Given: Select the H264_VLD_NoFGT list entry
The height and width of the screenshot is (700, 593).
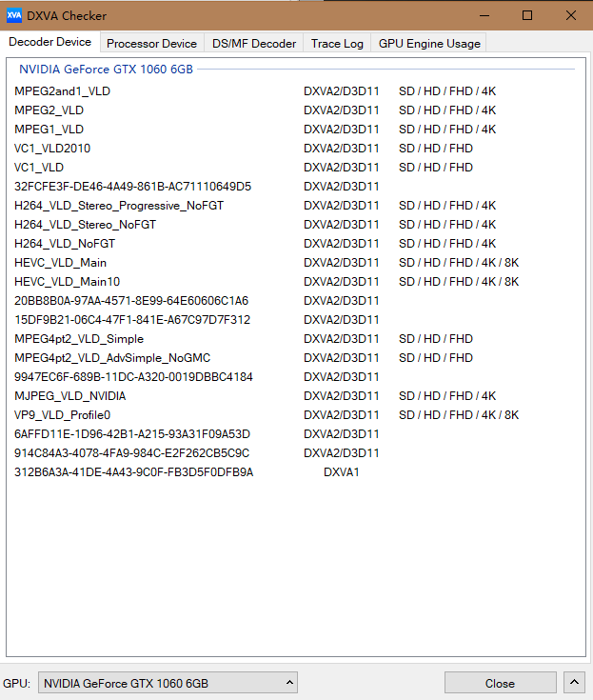Looking at the screenshot, I should [65, 243].
